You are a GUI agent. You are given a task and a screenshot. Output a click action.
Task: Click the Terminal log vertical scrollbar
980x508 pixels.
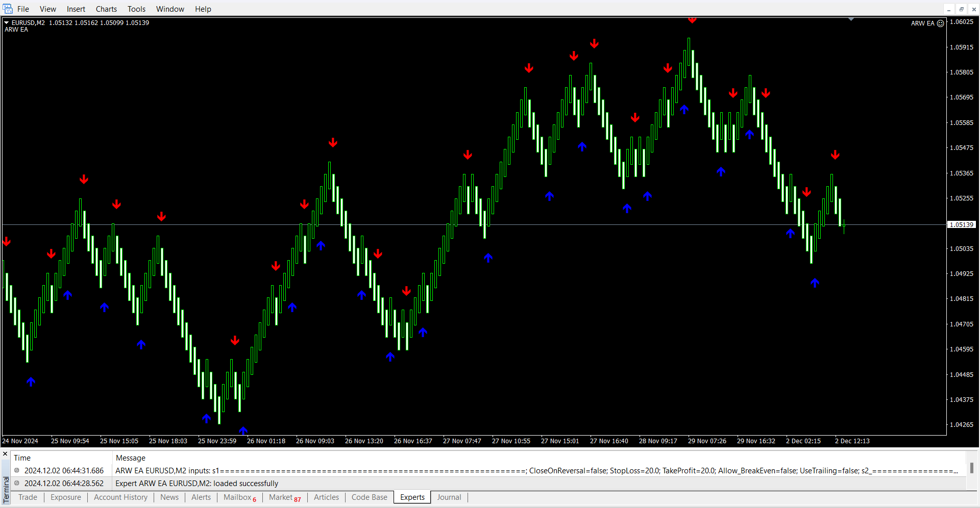971,468
